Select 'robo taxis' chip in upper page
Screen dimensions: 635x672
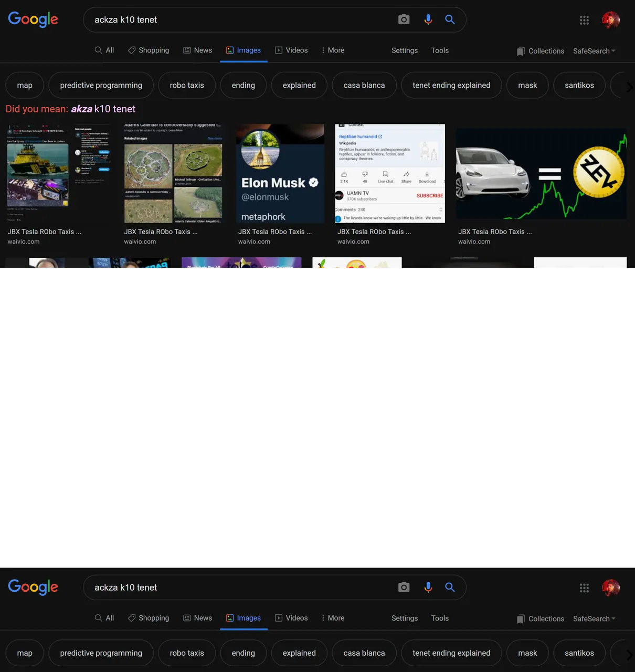pyautogui.click(x=187, y=85)
